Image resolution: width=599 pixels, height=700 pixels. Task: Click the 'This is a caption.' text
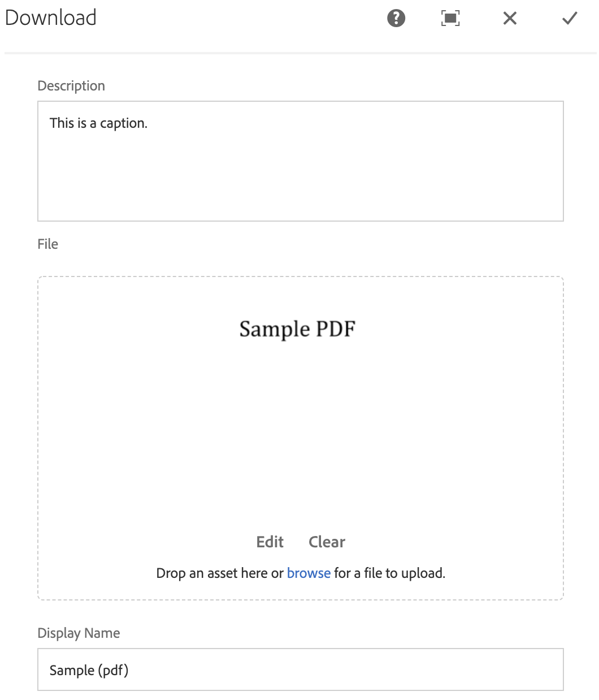[x=98, y=123]
